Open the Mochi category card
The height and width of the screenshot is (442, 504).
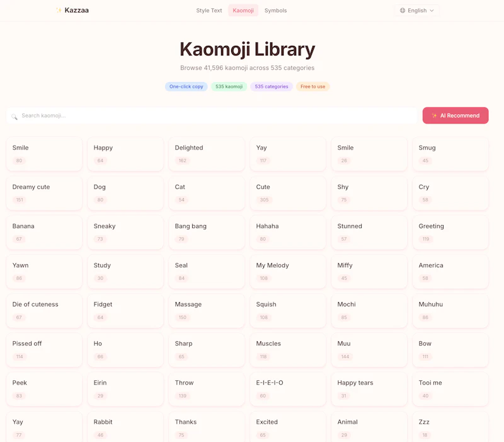(x=369, y=311)
